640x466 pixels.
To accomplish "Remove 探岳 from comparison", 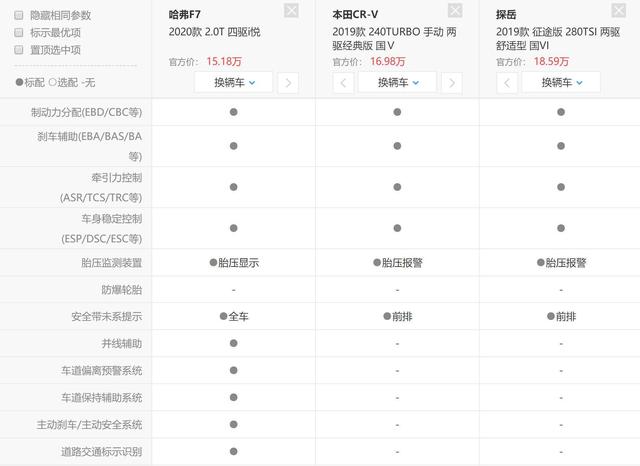I will click(x=618, y=10).
